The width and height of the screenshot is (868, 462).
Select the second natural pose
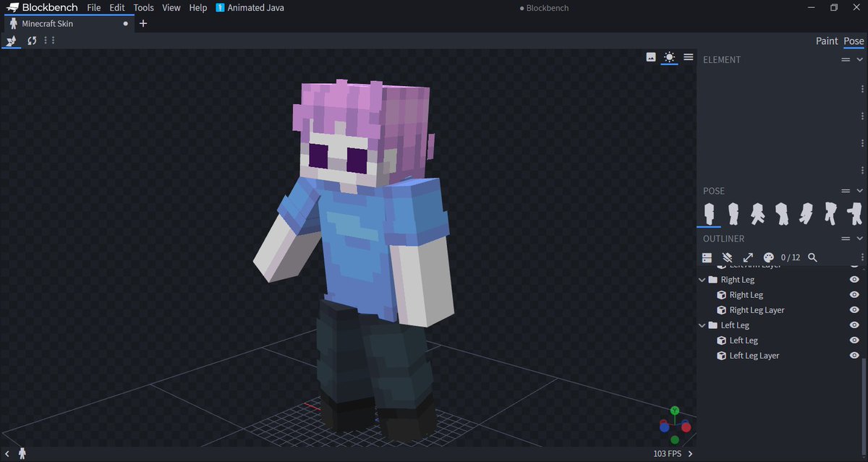click(x=733, y=213)
